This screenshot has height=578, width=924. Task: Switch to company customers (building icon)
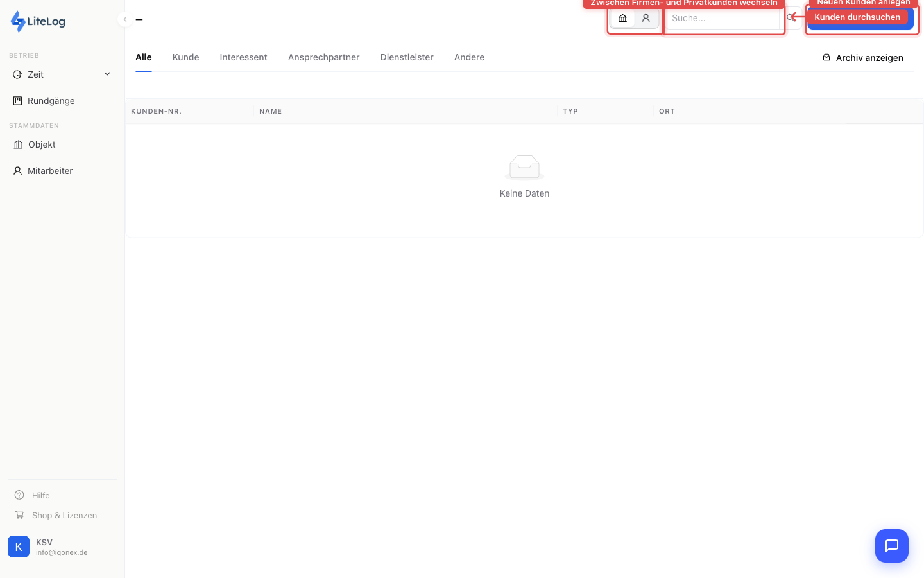coord(622,19)
